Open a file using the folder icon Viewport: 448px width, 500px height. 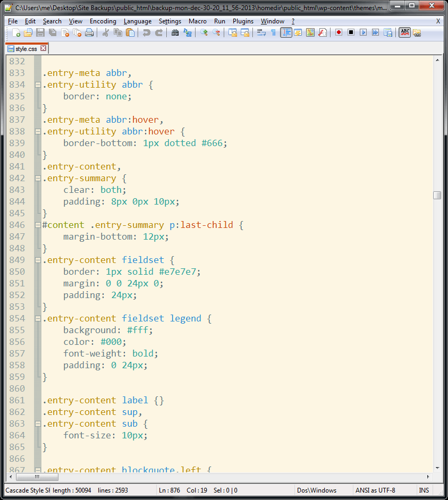[28, 32]
